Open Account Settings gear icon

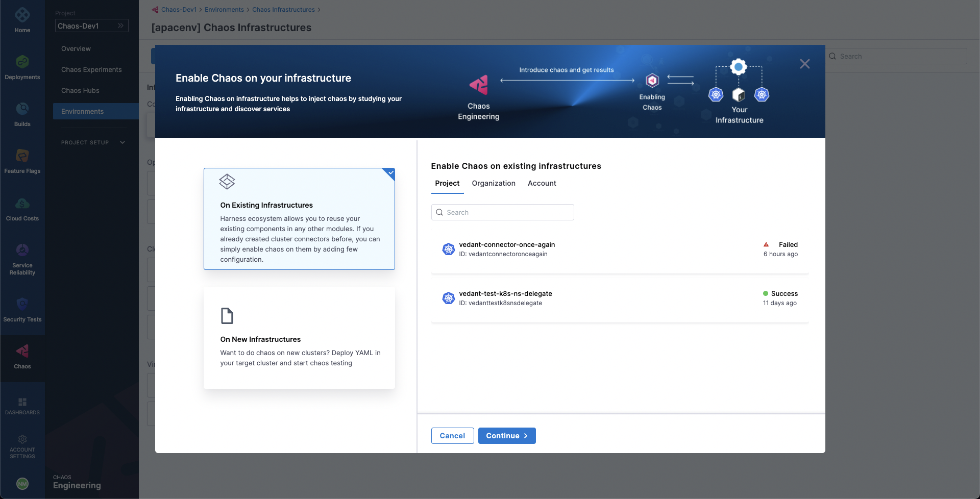coord(22,440)
